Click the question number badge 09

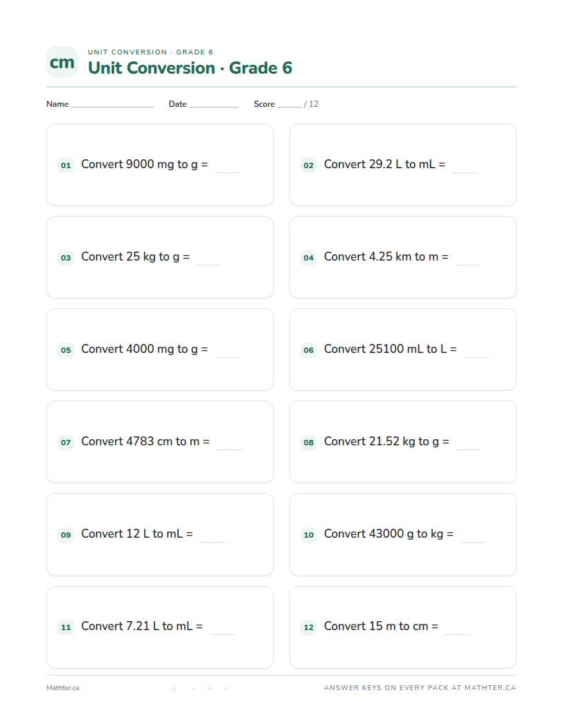point(66,535)
